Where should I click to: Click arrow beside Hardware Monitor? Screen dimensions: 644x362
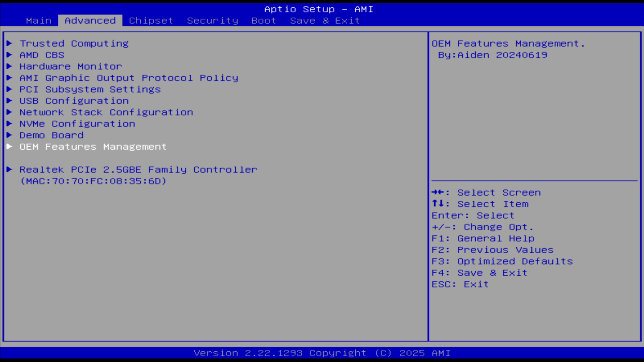point(10,66)
